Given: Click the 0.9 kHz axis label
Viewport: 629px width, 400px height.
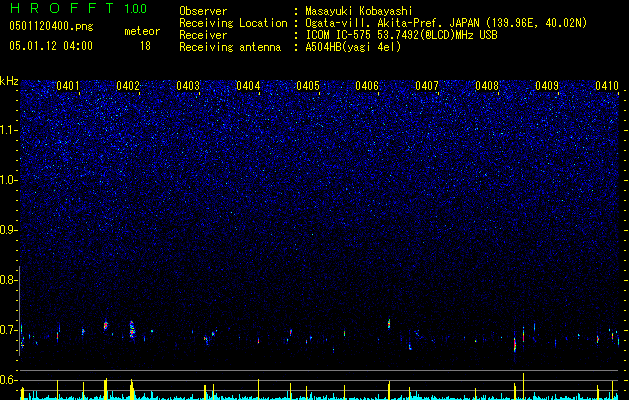Looking at the screenshot, I should pyautogui.click(x=8, y=230).
